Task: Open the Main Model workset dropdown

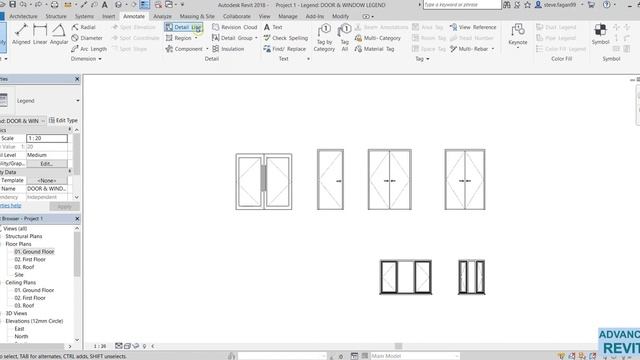Action: click(414, 356)
